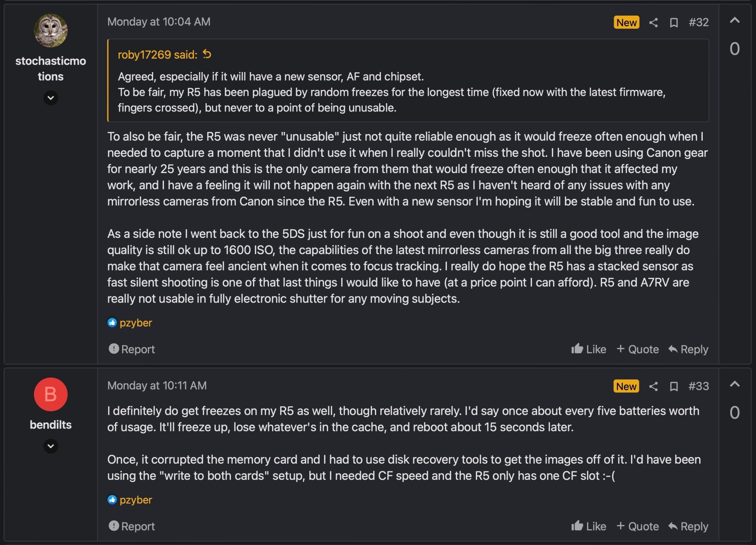Share post #32 via share icon
The height and width of the screenshot is (545, 756).
tap(653, 23)
